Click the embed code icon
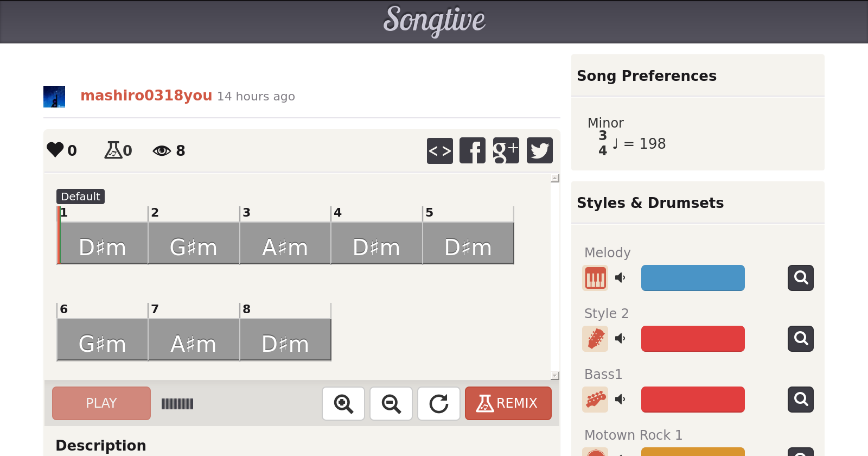Viewport: 868px width, 456px height. [x=439, y=150]
